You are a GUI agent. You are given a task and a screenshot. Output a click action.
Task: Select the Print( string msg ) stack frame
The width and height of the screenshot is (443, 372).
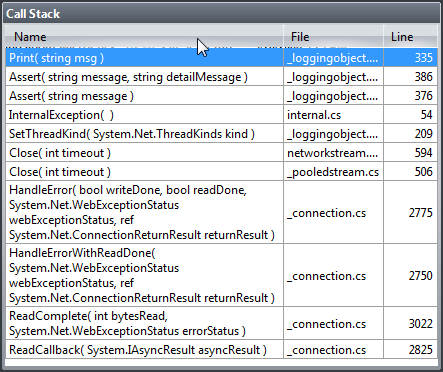(x=221, y=58)
